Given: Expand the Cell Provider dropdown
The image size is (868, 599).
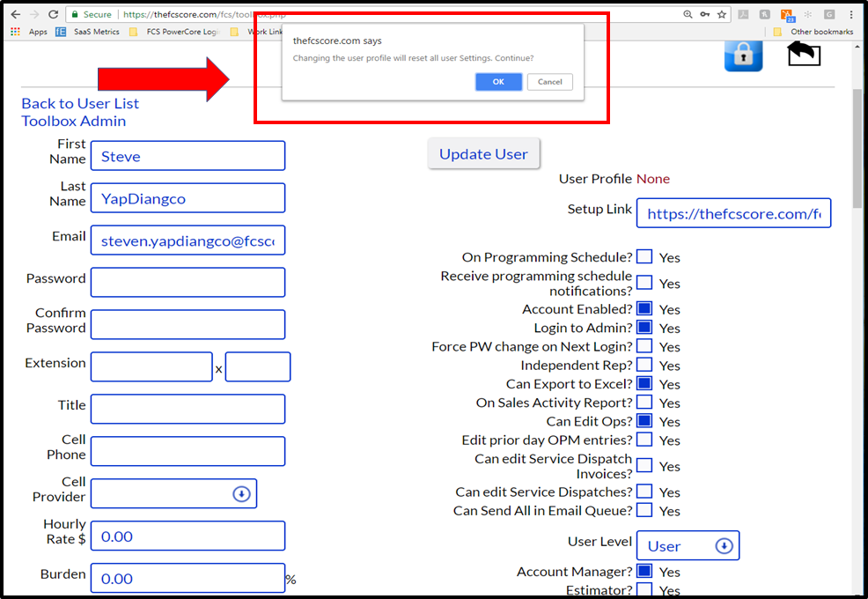Looking at the screenshot, I should pyautogui.click(x=173, y=493).
